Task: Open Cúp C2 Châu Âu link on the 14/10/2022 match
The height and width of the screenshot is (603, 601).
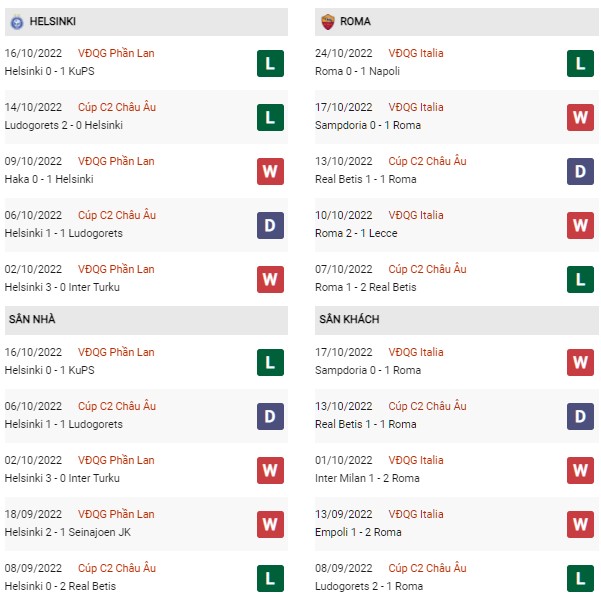Action: (x=117, y=107)
